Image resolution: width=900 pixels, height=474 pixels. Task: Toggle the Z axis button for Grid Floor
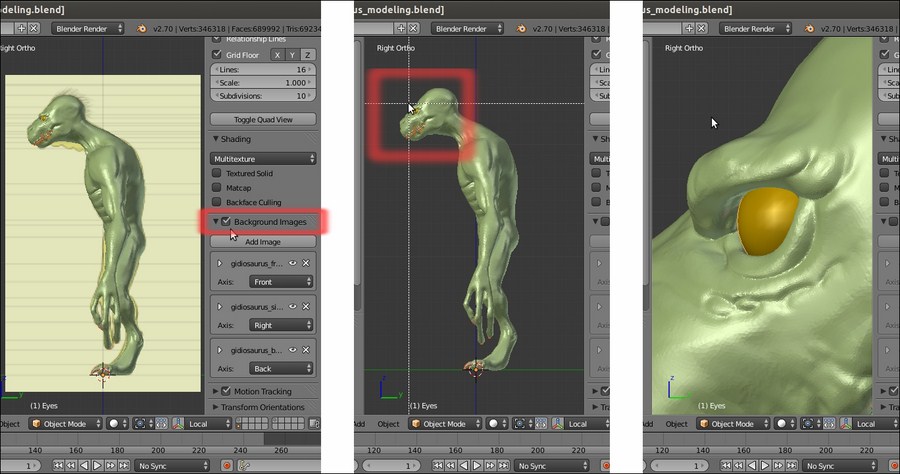click(308, 55)
